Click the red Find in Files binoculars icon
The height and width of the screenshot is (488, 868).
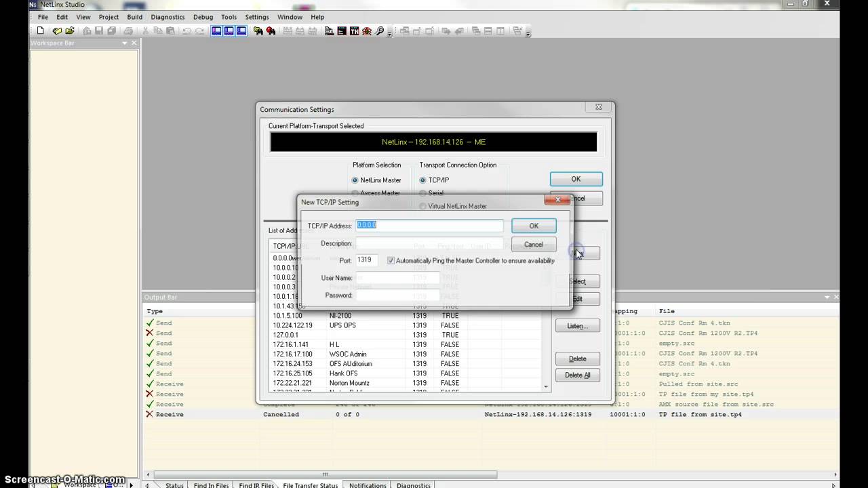[x=271, y=30]
